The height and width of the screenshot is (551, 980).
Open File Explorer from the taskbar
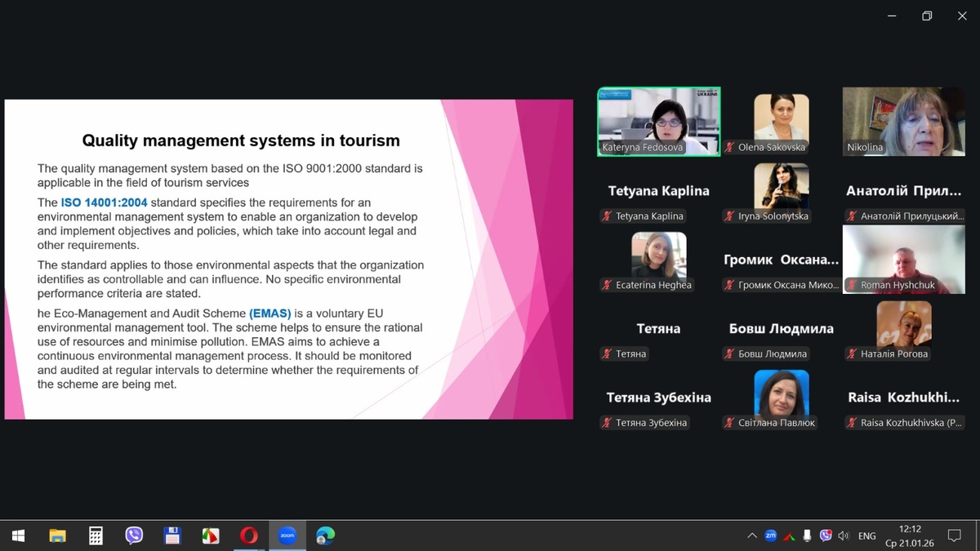[x=57, y=535]
